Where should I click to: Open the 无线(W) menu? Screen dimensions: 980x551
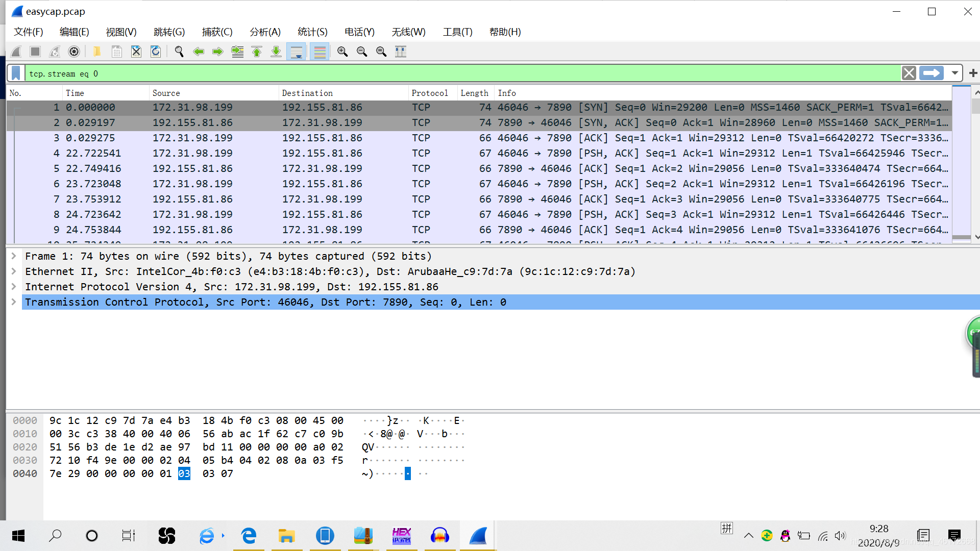tap(409, 32)
